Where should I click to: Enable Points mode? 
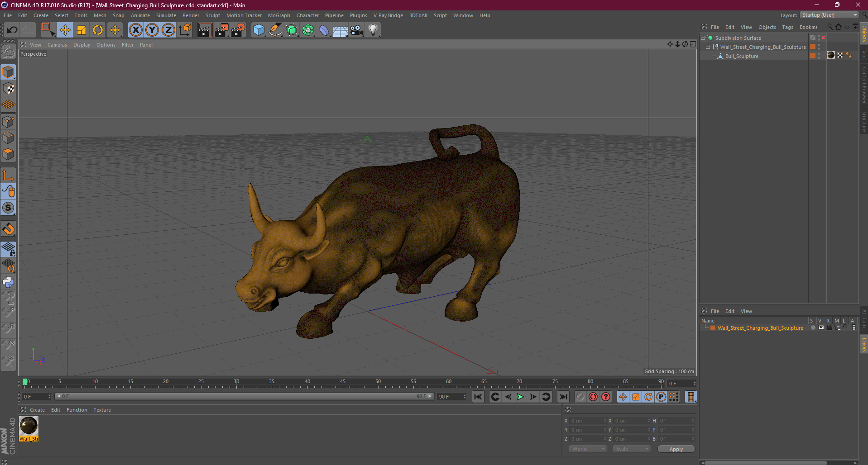8,122
